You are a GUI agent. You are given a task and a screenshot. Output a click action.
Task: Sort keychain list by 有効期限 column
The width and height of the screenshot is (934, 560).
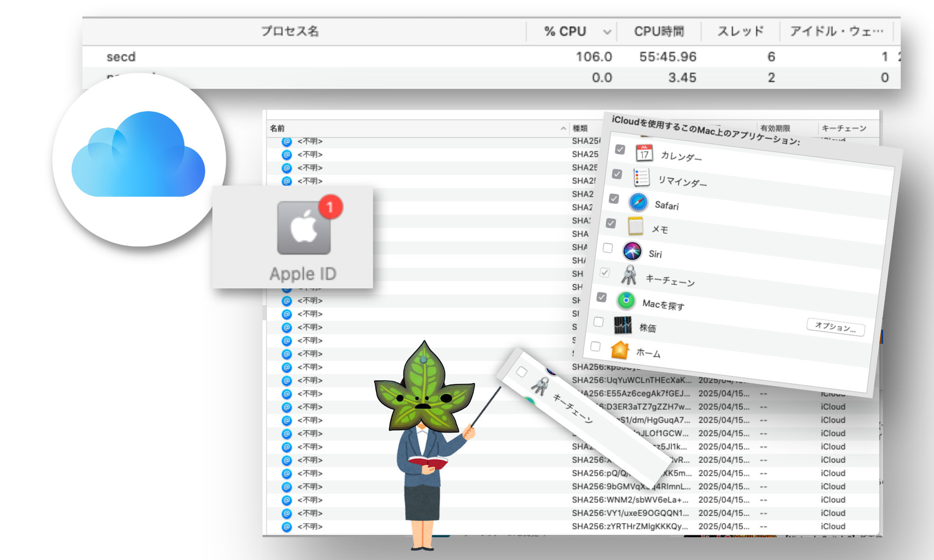pos(775,128)
